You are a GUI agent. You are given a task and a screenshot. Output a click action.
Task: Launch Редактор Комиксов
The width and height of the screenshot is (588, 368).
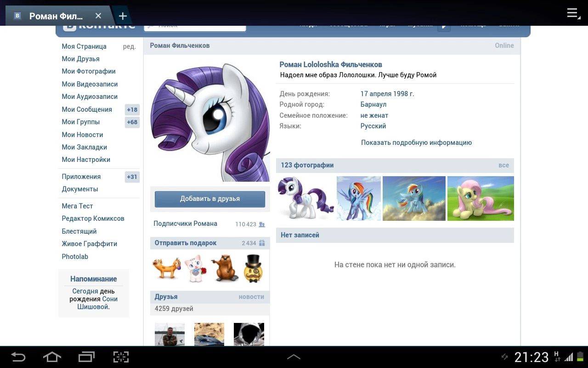[x=93, y=218]
